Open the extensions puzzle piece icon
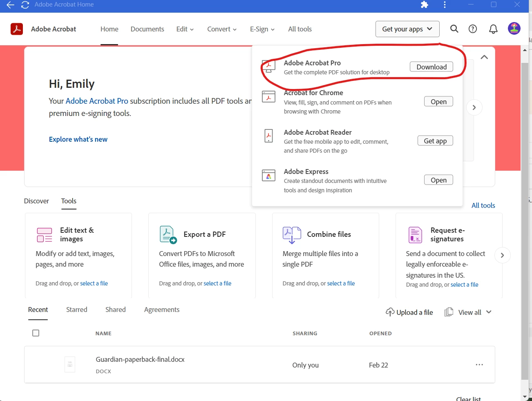 pyautogui.click(x=425, y=4)
